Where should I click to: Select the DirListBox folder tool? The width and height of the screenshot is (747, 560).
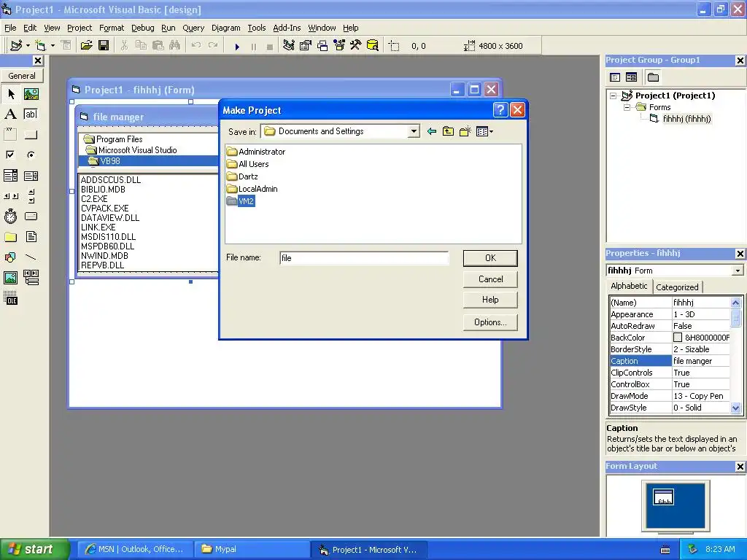(x=10, y=237)
